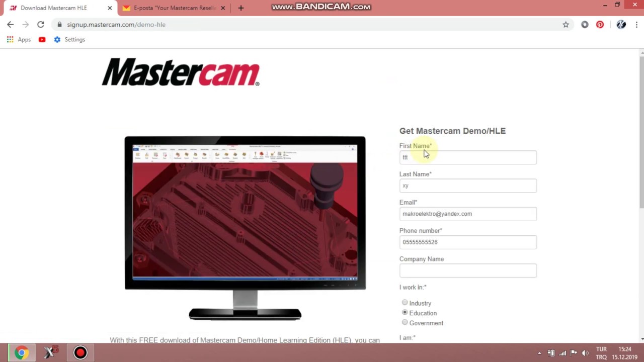
Task: Select the Education radio button
Action: (405, 313)
